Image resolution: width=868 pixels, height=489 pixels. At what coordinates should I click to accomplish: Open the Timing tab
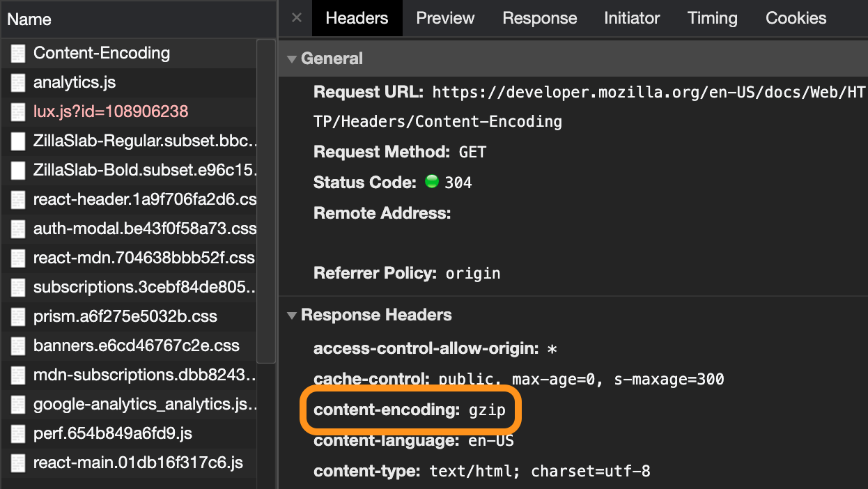[712, 18]
